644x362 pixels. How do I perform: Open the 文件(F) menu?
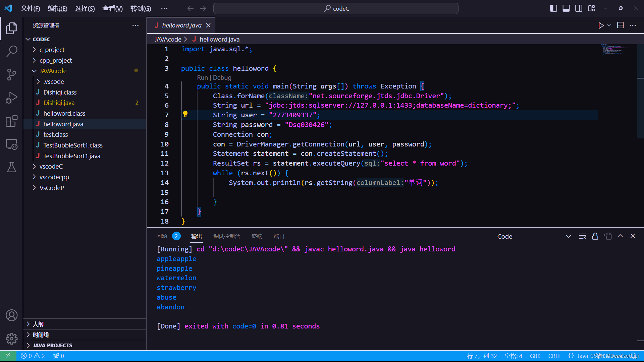click(x=30, y=8)
